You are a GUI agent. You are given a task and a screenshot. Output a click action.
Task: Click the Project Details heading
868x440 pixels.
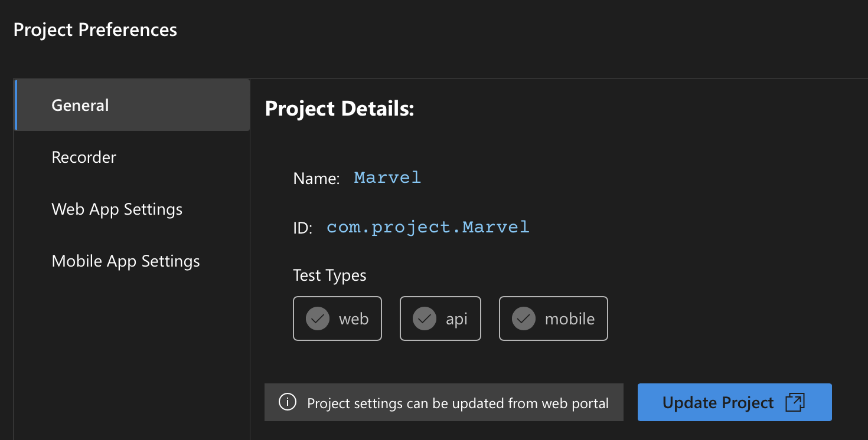coord(340,109)
